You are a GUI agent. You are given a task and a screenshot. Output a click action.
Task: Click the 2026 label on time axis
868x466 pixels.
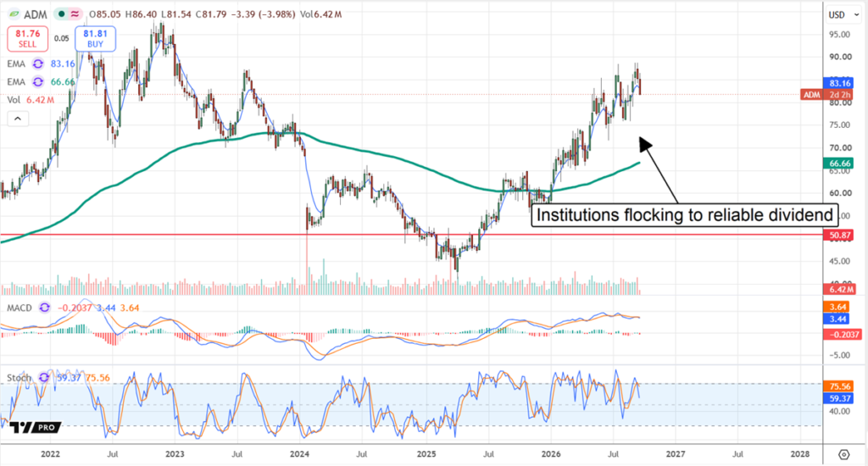551,454
